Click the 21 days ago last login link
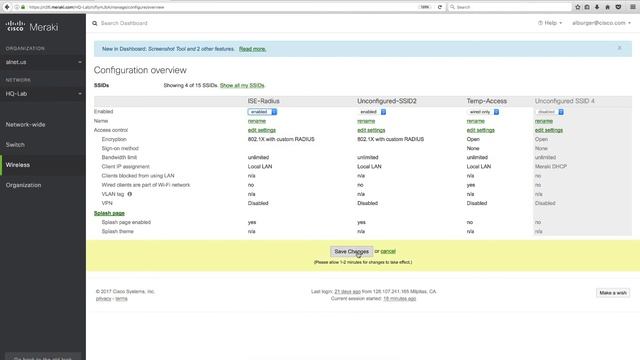The image size is (640, 360). tap(347, 291)
